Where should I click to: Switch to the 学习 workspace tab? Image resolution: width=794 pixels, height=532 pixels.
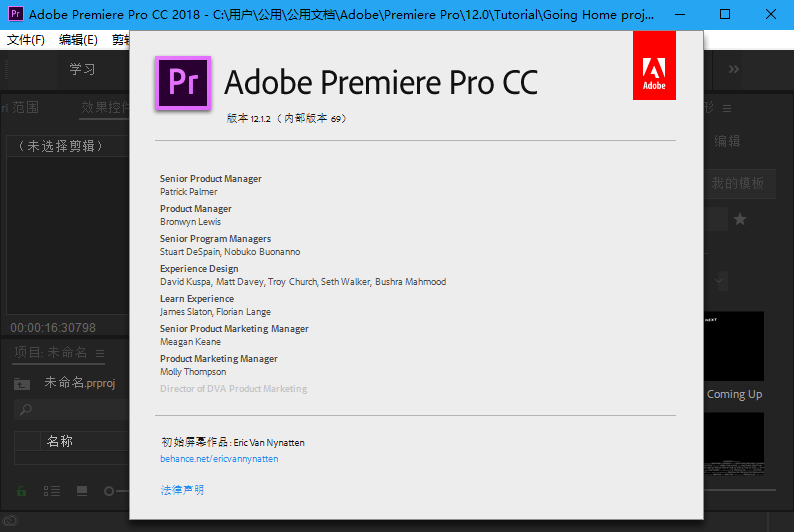coord(82,69)
